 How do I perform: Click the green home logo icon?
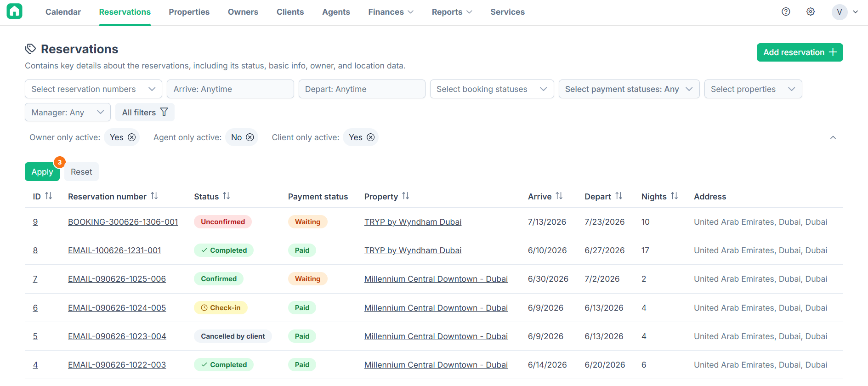[14, 11]
